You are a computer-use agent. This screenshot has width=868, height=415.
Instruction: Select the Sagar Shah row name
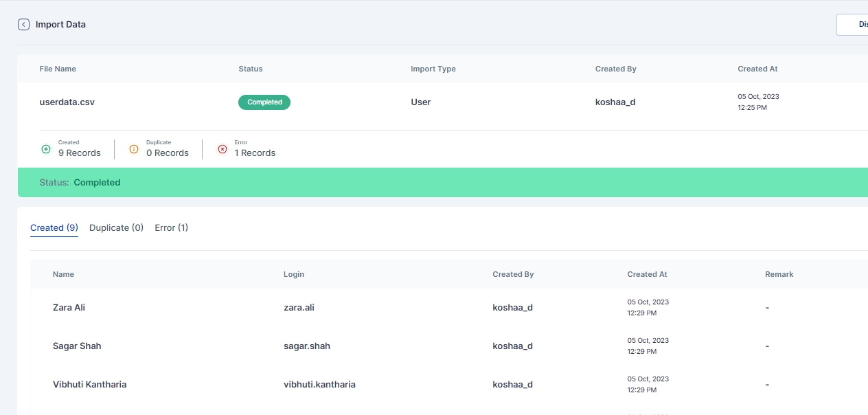[77, 346]
